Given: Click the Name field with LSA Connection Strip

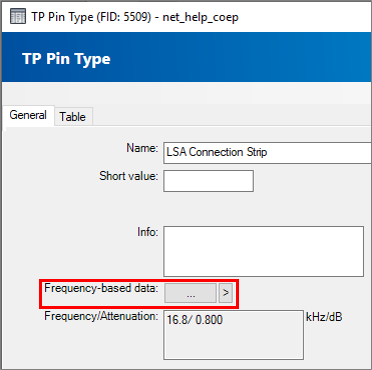Looking at the screenshot, I should coord(267,153).
